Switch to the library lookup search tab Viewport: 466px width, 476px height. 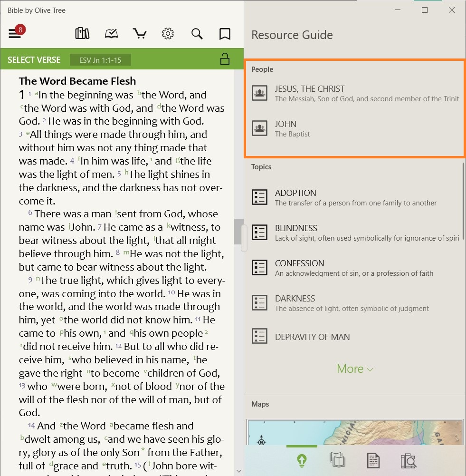point(409,460)
